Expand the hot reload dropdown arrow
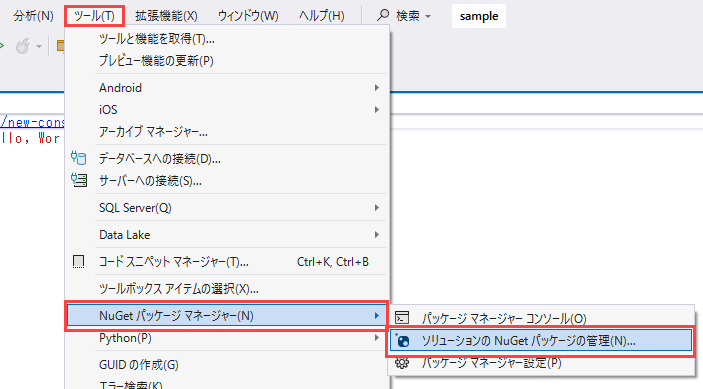Screen dimensions: 703x389 point(39,47)
